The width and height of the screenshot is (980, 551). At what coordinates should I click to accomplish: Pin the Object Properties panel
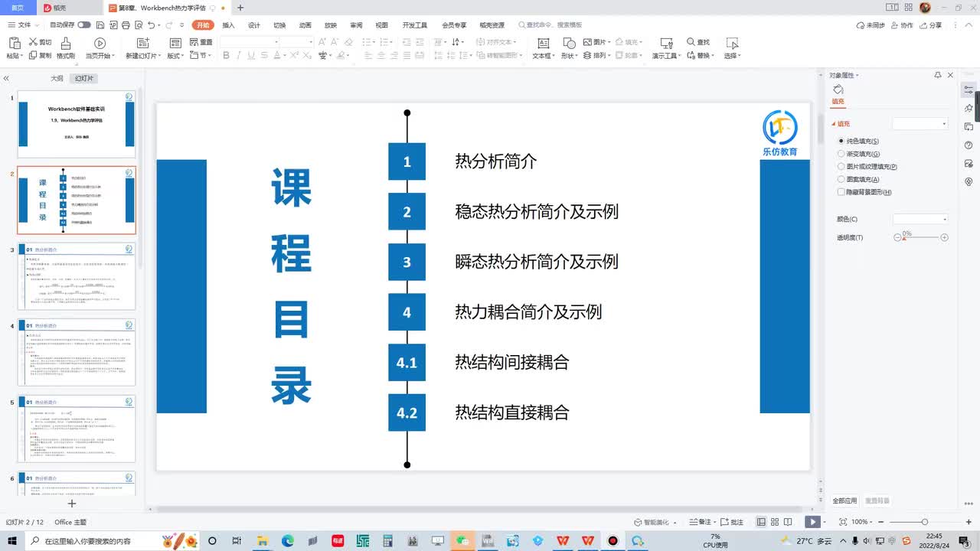coord(938,75)
